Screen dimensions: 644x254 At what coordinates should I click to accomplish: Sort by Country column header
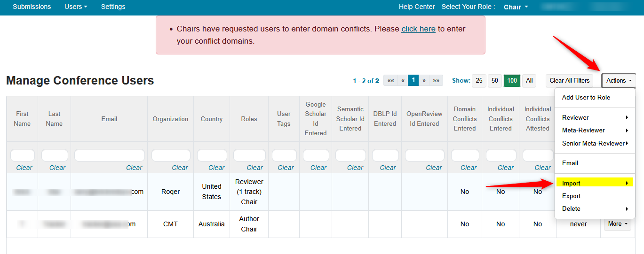[x=212, y=119]
